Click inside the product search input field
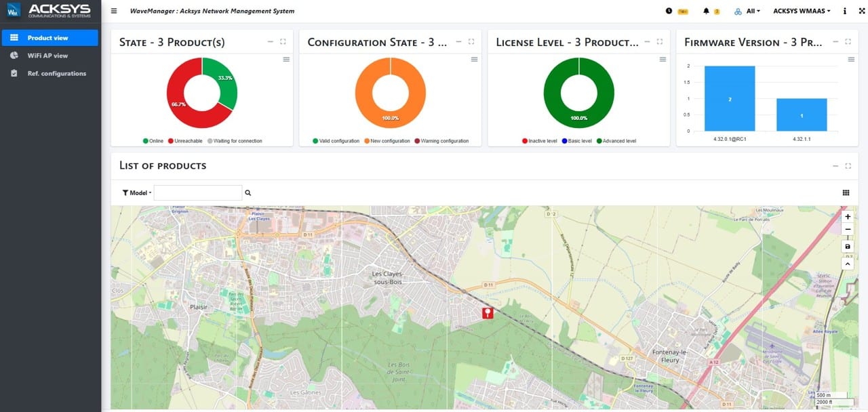The height and width of the screenshot is (412, 868). pyautogui.click(x=198, y=192)
